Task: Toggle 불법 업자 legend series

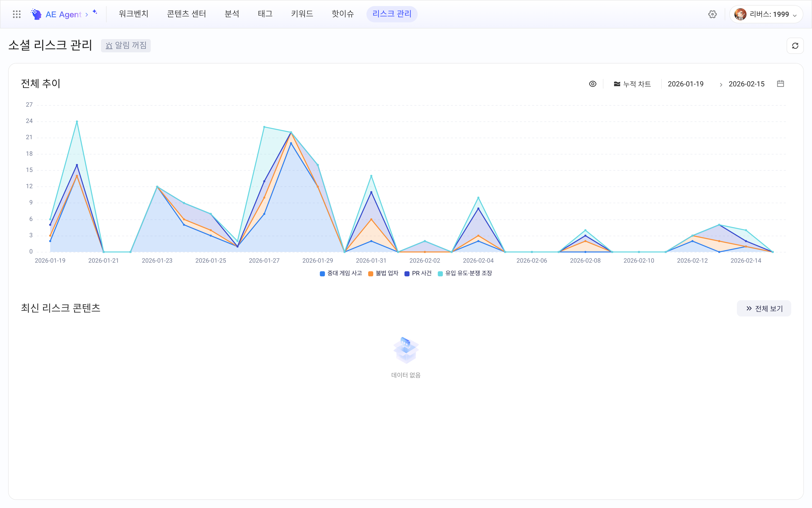Action: [x=383, y=274]
